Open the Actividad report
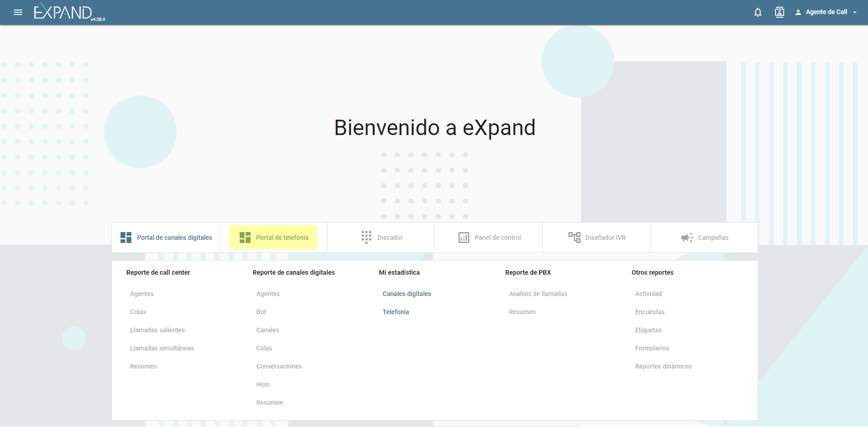 649,294
